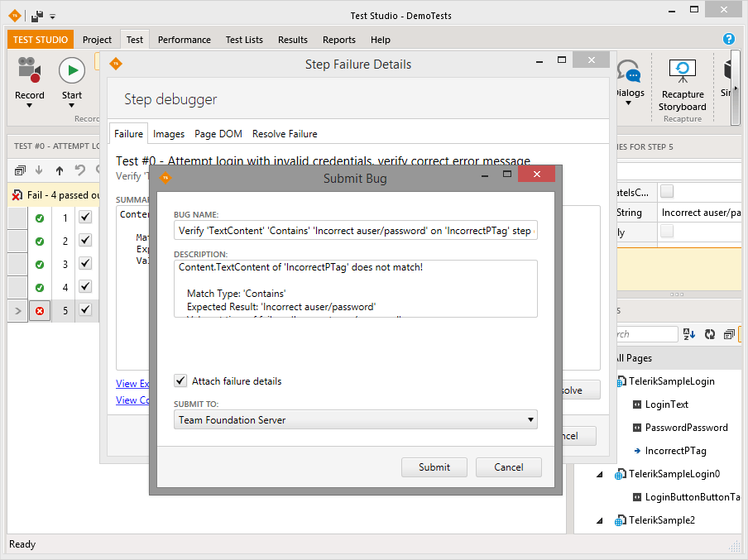
Task: Tick the checkbox in the 'ly' property row
Action: click(x=667, y=232)
